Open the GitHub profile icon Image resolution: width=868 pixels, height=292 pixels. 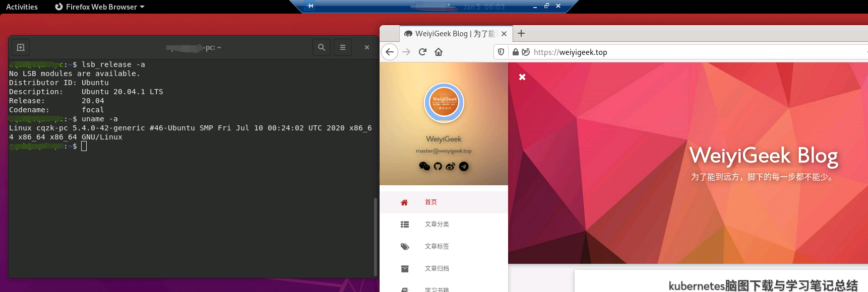pos(438,166)
